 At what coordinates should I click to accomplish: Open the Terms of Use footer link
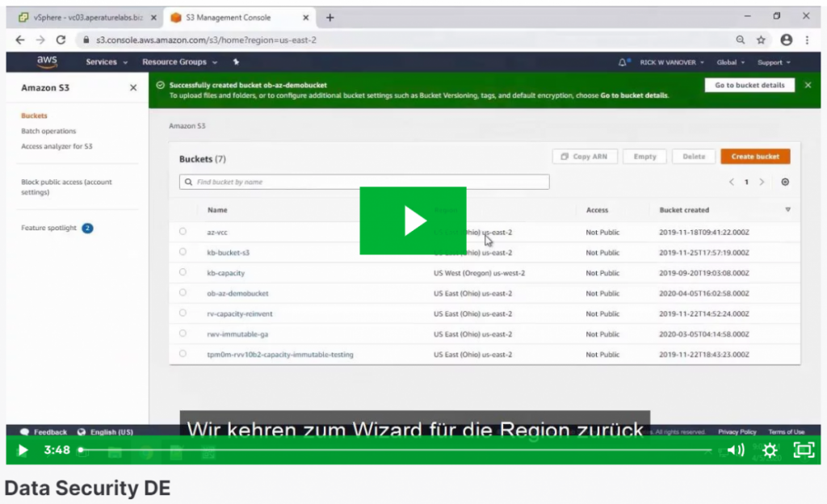tap(786, 432)
